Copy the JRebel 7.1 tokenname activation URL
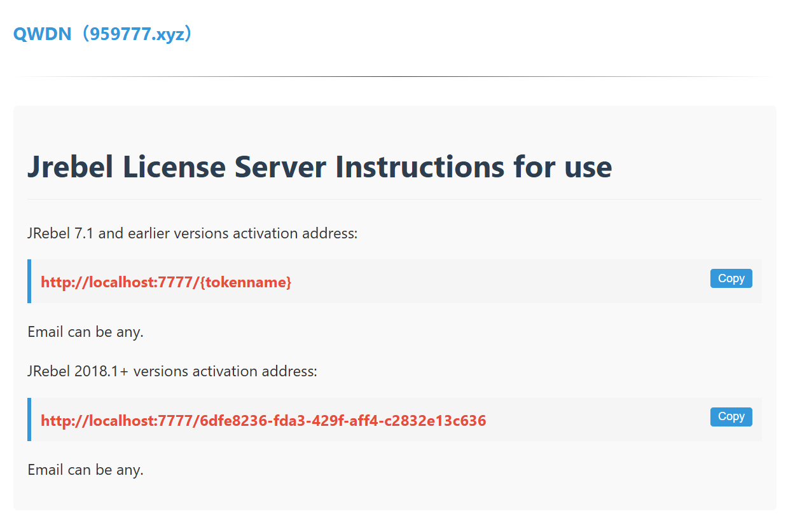Viewport: 795px width, 532px height. pos(731,278)
